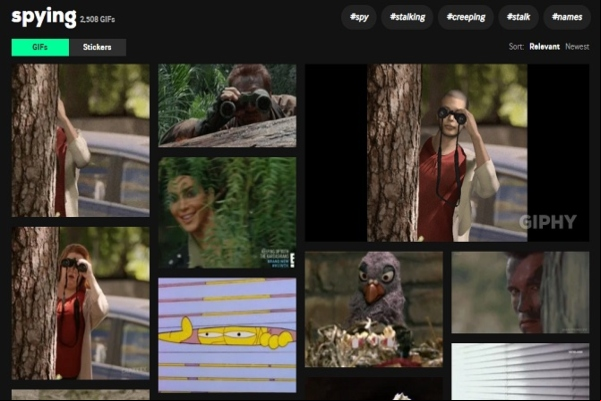Screen dimensions: 601x401
Task: Open GIF of woman peeking through ferns
Action: pyautogui.click(x=227, y=212)
